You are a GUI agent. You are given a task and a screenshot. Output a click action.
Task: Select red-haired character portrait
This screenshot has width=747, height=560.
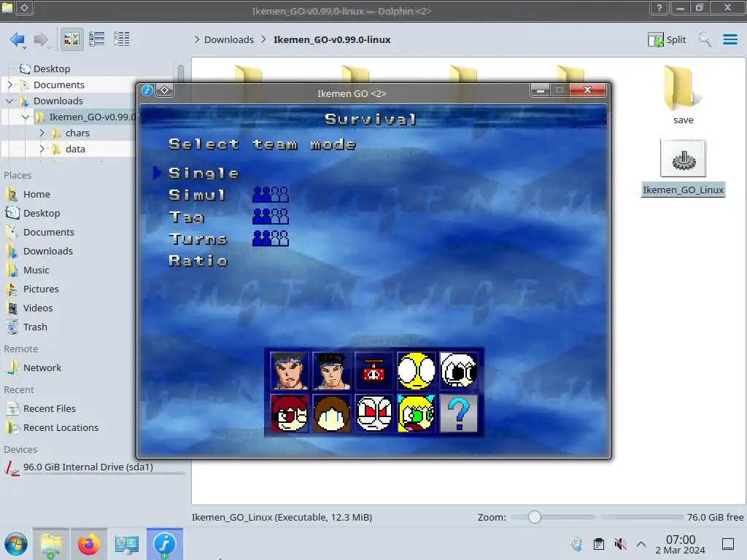pyautogui.click(x=289, y=413)
